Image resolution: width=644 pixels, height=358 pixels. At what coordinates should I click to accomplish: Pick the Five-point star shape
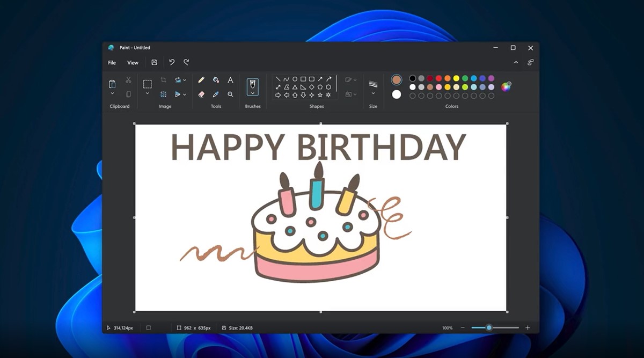point(320,95)
